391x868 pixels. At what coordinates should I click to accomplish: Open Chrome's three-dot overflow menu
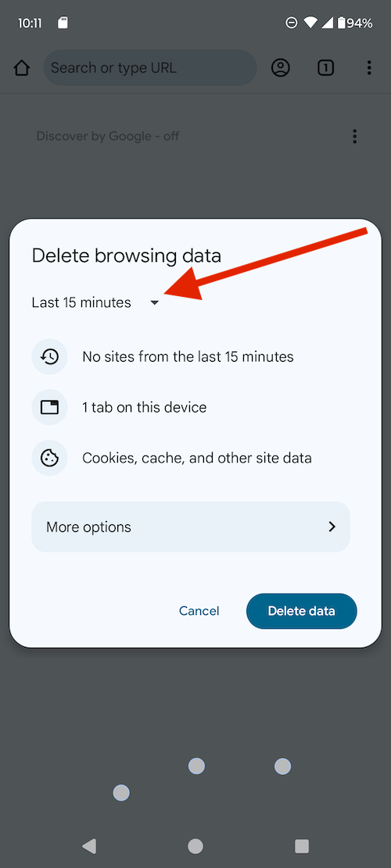tap(369, 67)
